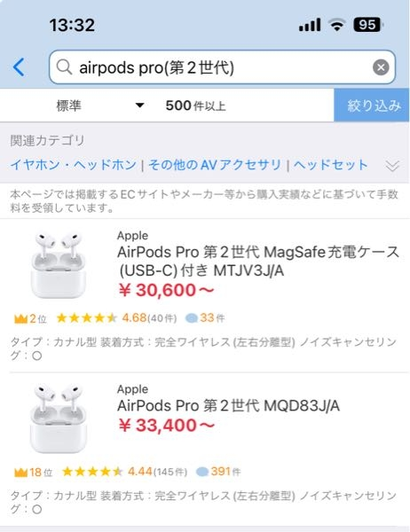
Task: Tap the 2位 ranking crown icon
Action: point(20,319)
